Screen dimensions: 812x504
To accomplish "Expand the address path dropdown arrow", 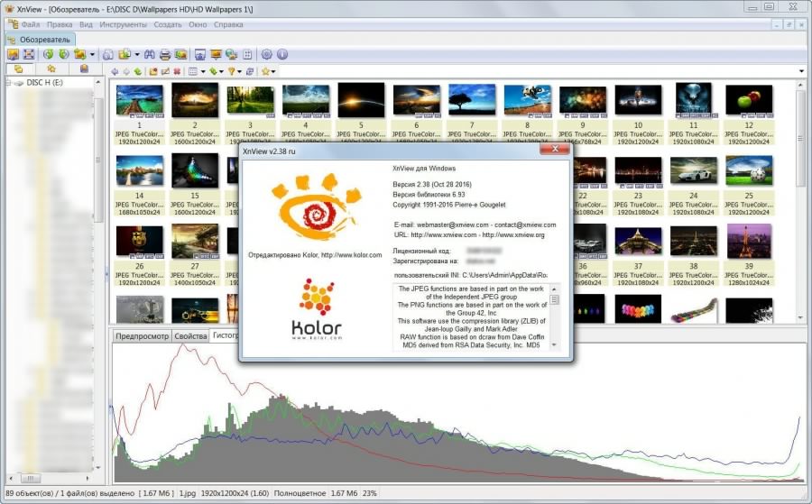I will [x=801, y=71].
